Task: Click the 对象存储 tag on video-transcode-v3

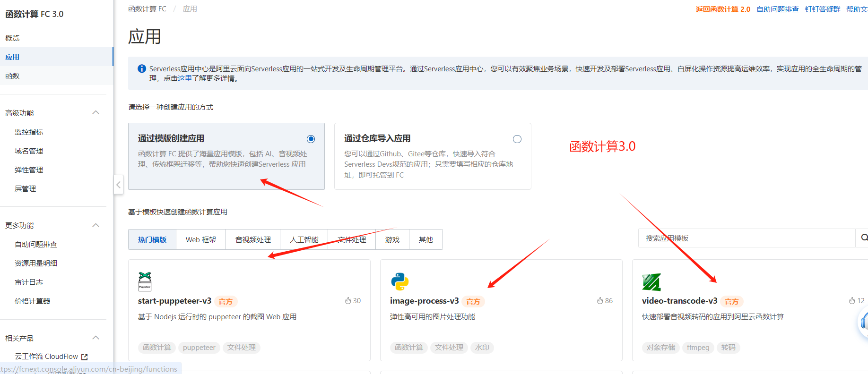Action: (x=661, y=348)
